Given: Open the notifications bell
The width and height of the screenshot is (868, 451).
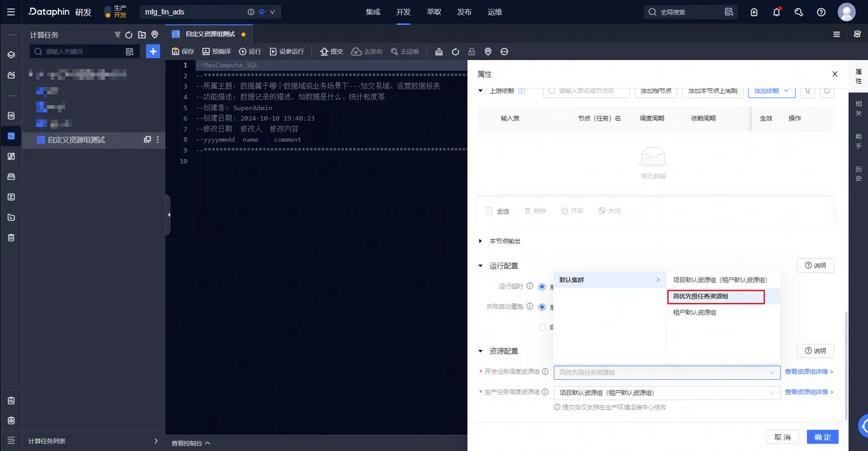Looking at the screenshot, I should (x=776, y=12).
